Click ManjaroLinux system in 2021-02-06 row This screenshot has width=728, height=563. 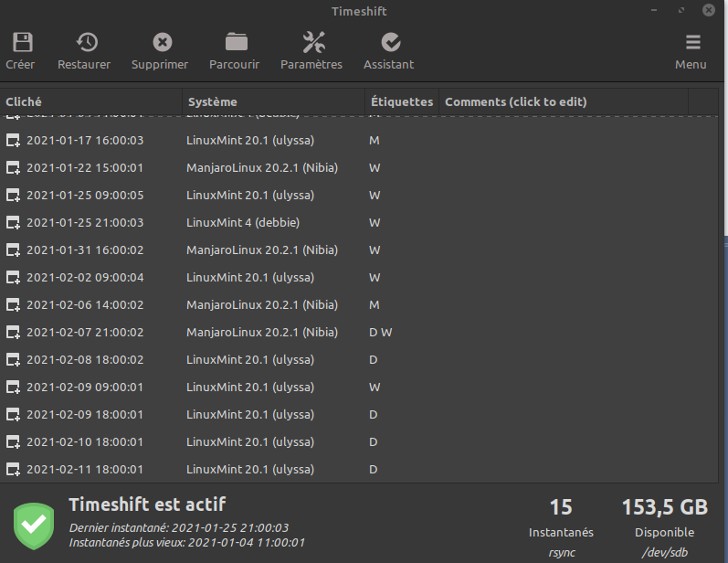(262, 304)
